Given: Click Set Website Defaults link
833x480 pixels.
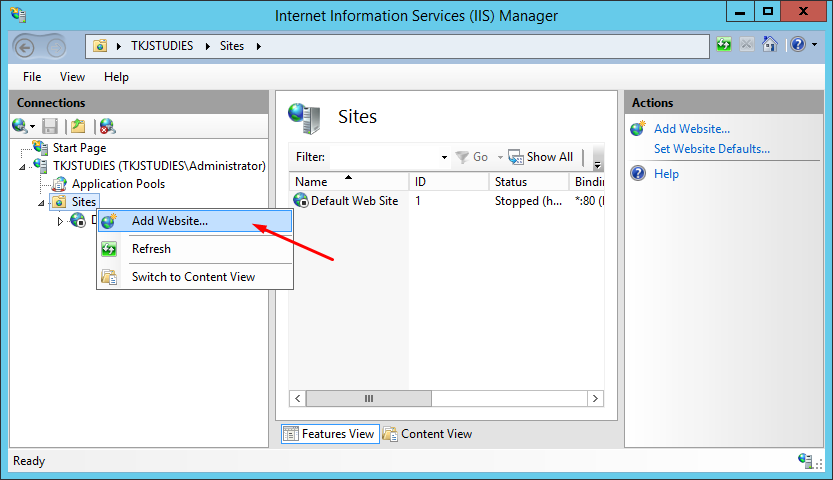Looking at the screenshot, I should (711, 149).
